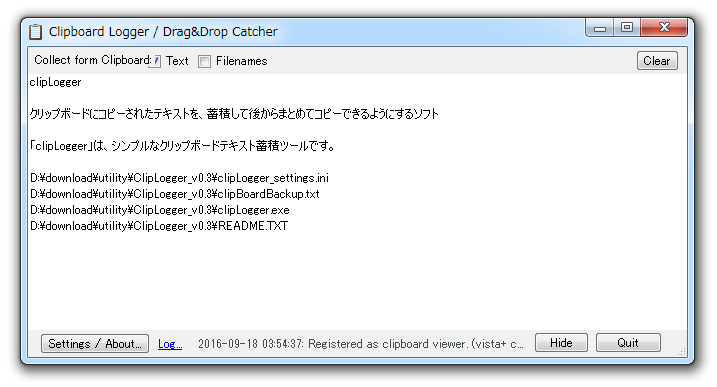The width and height of the screenshot is (717, 387).
Task: Click the first line reading clipLogger
Action: click(55, 82)
